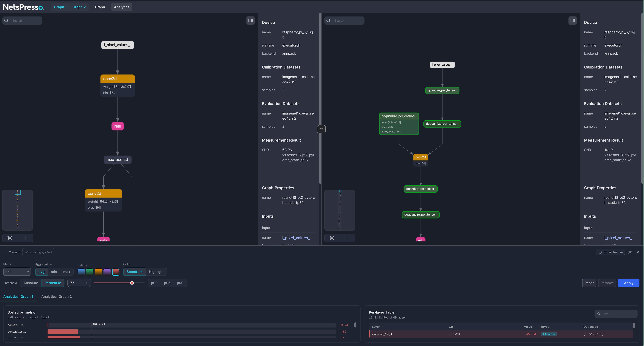Switch color mode to Highlight
The image size is (644, 346).
pyautogui.click(x=156, y=272)
